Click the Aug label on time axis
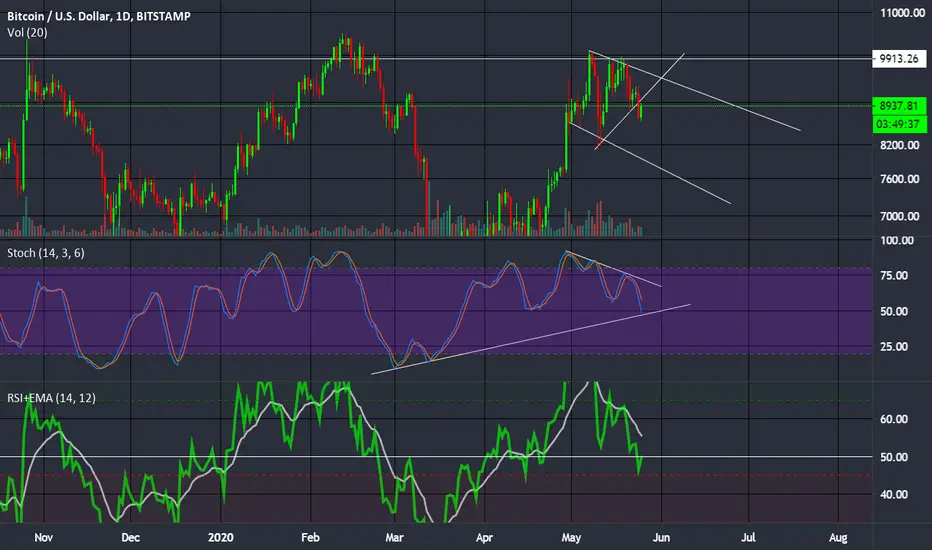This screenshot has width=932, height=550. [837, 538]
